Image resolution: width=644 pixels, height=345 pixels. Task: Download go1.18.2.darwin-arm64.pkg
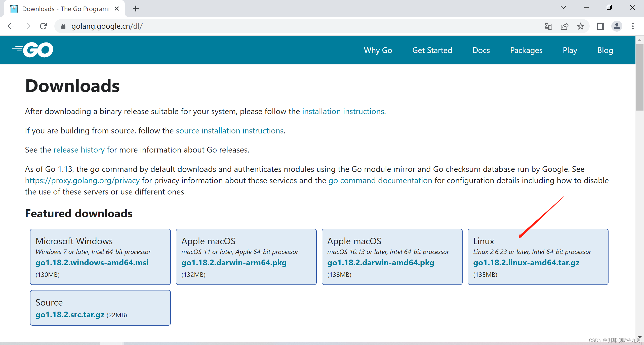[x=234, y=263]
